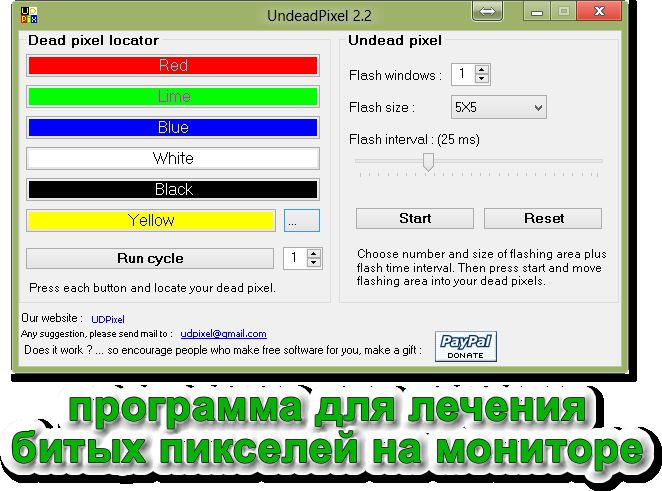662x491 pixels.
Task: Increase the Flash windows count with up arrow
Action: point(482,70)
